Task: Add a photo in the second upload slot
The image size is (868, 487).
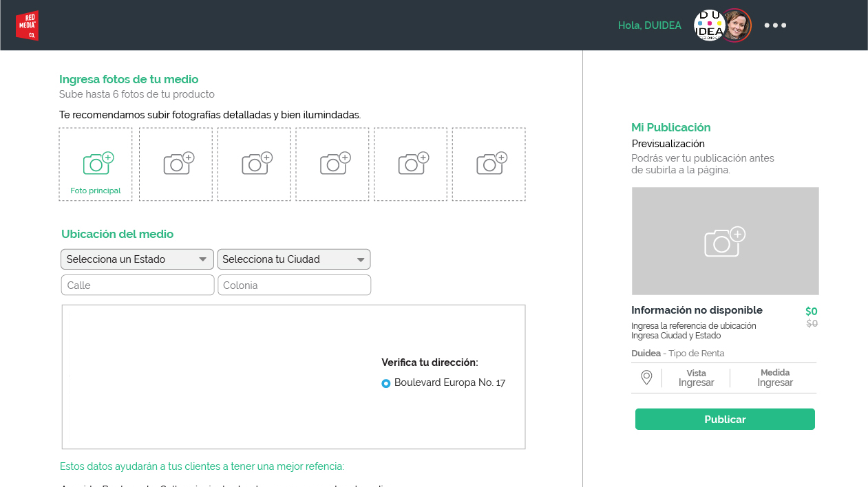Action: pos(176,164)
